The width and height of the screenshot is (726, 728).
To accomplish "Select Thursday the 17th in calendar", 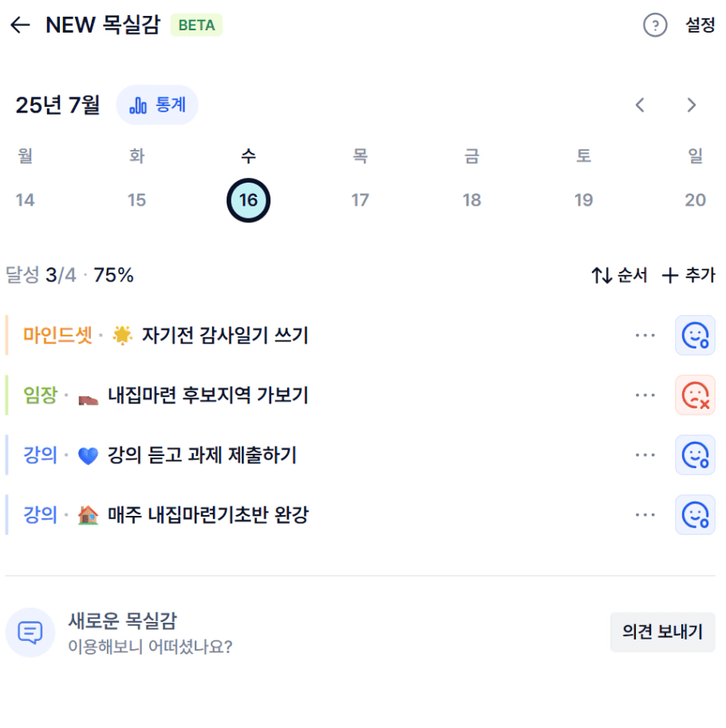I will [360, 200].
